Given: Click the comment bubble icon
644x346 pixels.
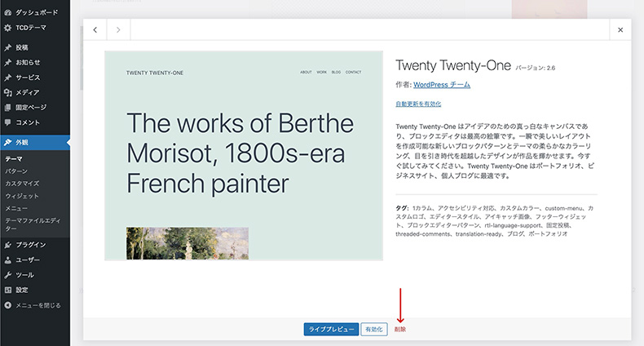Looking at the screenshot, I should [8, 122].
